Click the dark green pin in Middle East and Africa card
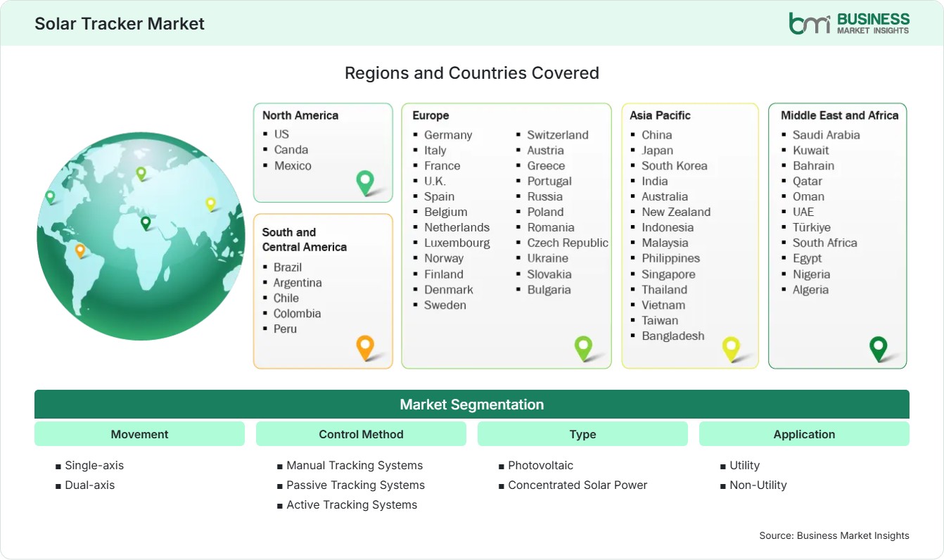 click(x=879, y=349)
